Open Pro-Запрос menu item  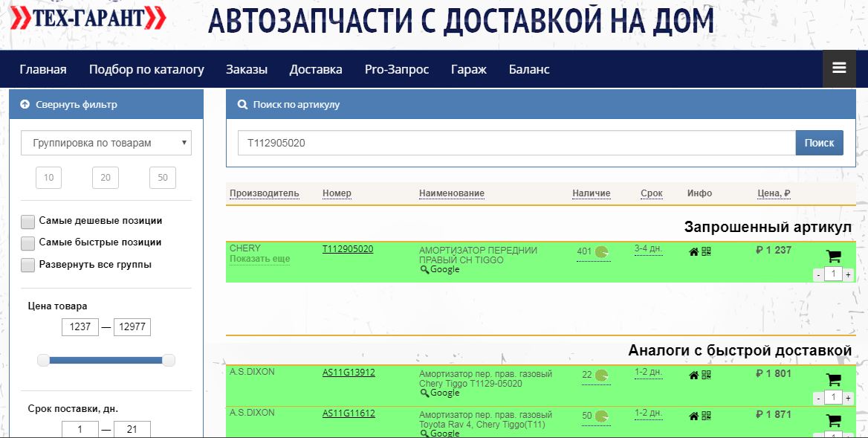click(397, 69)
